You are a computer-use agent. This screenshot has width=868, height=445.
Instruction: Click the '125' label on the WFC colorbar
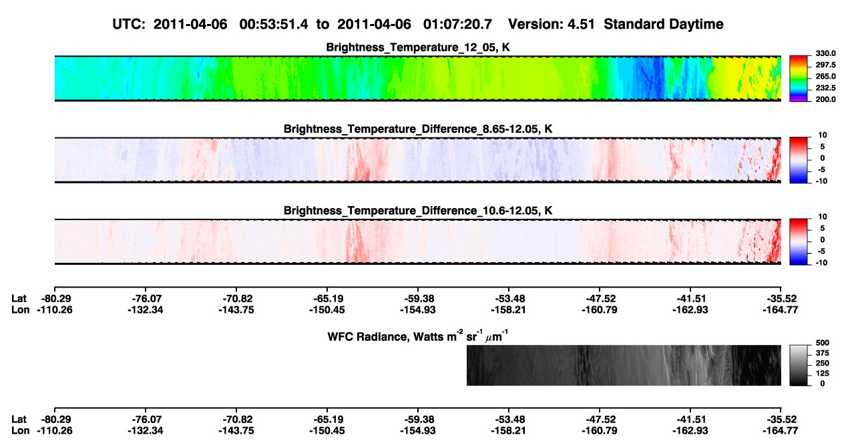click(822, 373)
